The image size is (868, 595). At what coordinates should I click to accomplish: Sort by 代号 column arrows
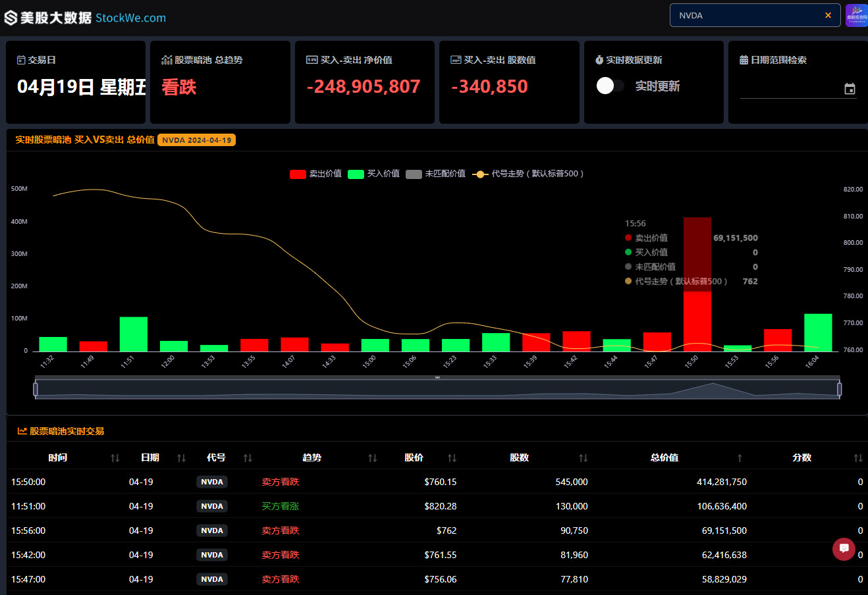(248, 457)
